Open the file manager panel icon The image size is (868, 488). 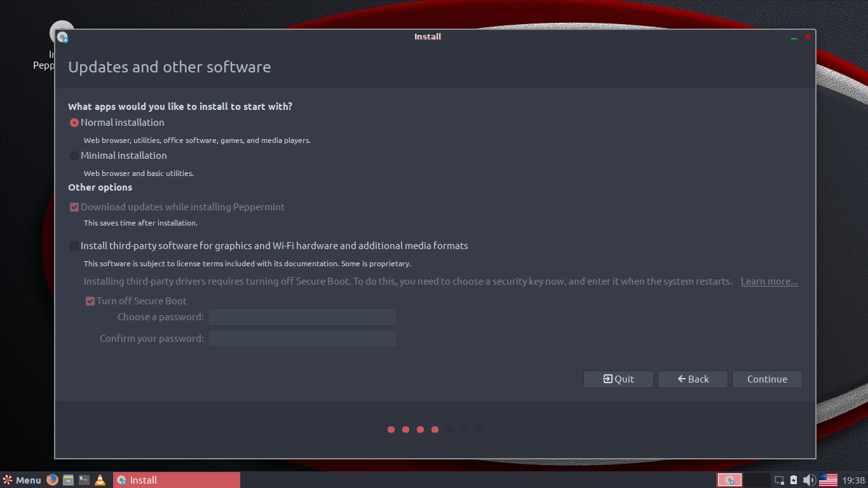point(69,480)
